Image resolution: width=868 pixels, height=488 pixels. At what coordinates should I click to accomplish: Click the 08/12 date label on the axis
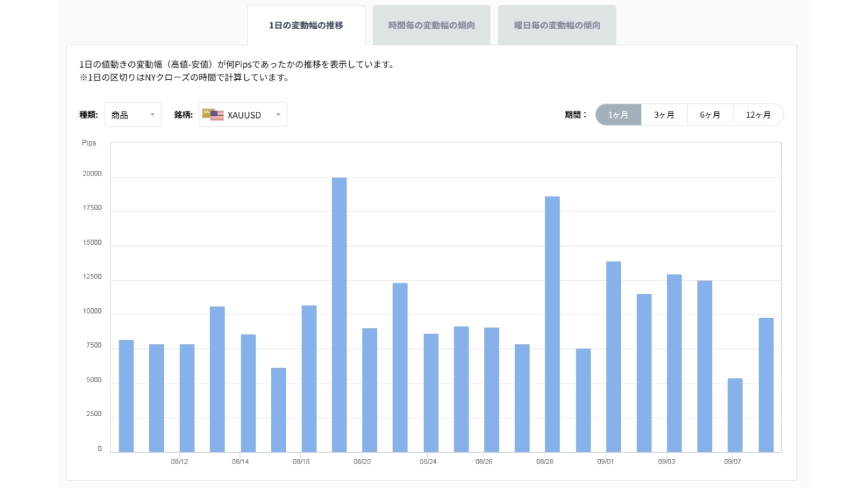pyautogui.click(x=180, y=462)
